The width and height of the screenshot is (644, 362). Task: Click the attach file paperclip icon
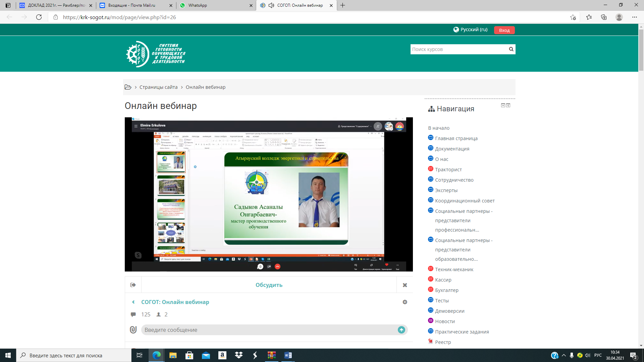click(133, 330)
